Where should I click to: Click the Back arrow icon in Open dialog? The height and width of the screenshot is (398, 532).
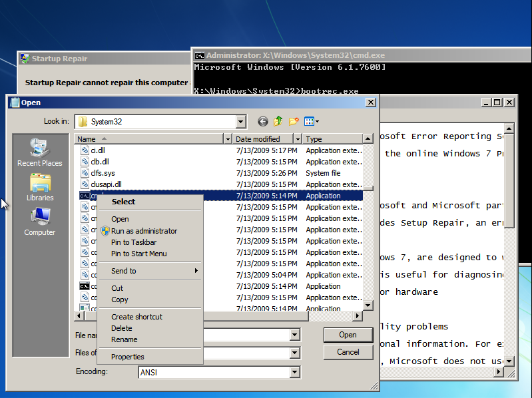point(263,121)
